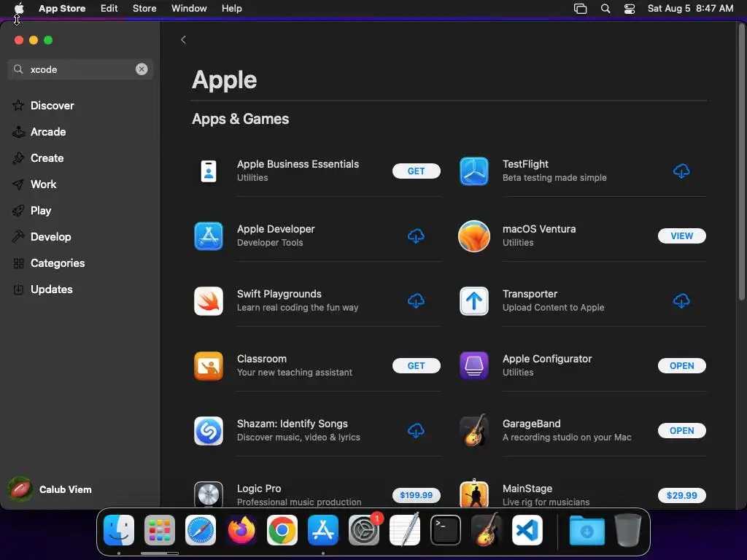Open Launchpad from the Dock

[160, 530]
